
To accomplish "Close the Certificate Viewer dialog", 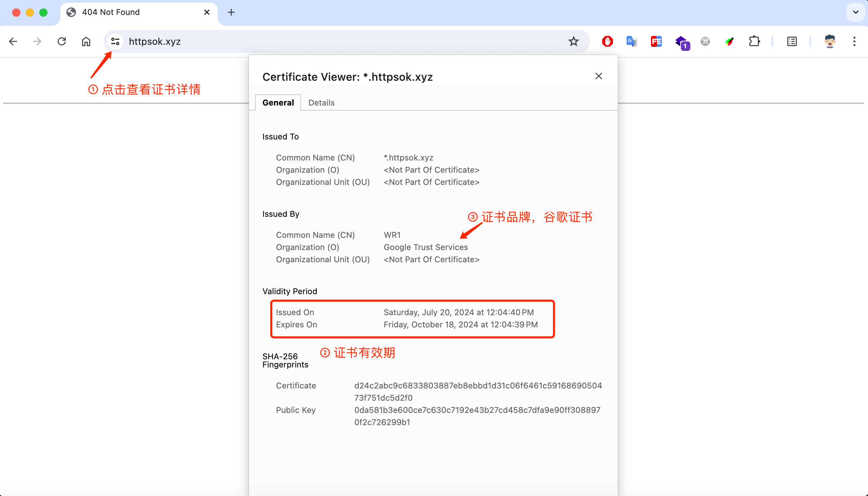I will click(x=598, y=76).
